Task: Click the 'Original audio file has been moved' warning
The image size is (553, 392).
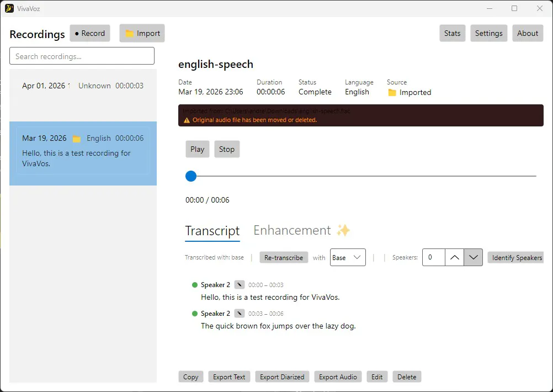Action: tap(254, 120)
